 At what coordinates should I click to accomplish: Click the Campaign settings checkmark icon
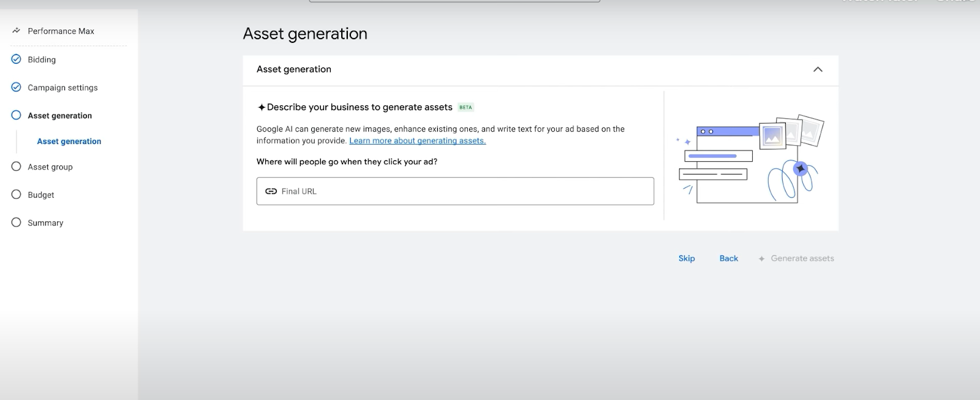pos(17,87)
